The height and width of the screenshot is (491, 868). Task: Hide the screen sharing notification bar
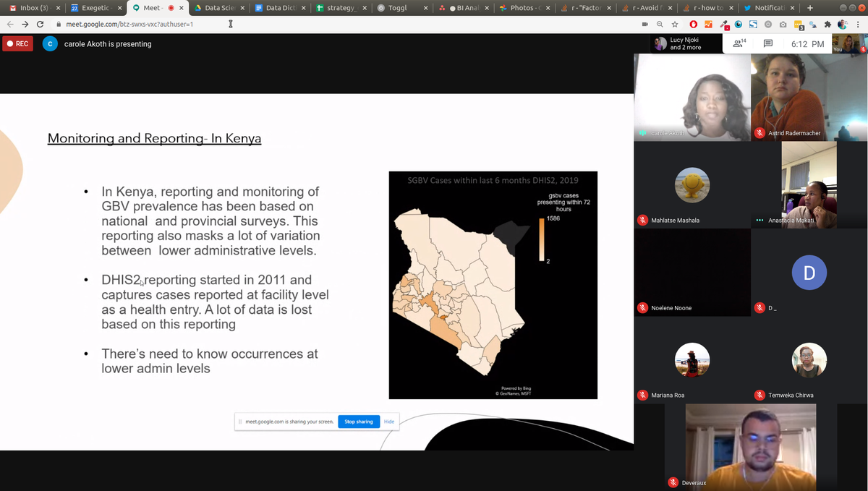[388, 422]
